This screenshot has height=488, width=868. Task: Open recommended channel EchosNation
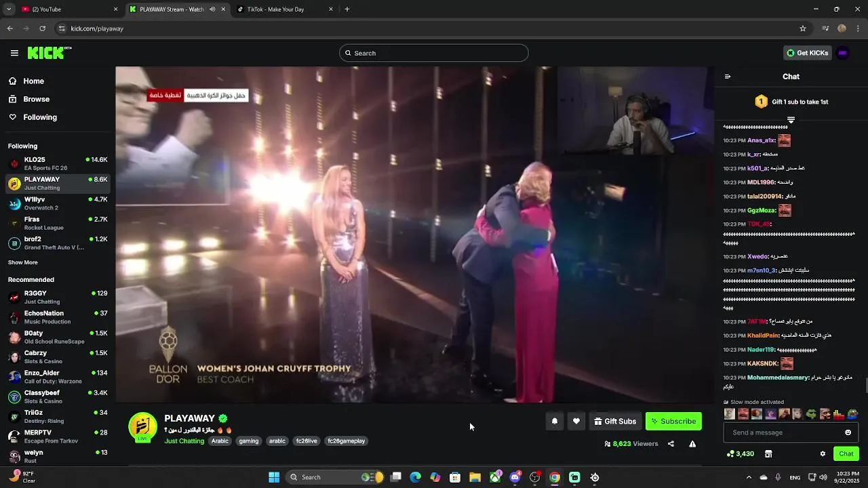tap(58, 317)
